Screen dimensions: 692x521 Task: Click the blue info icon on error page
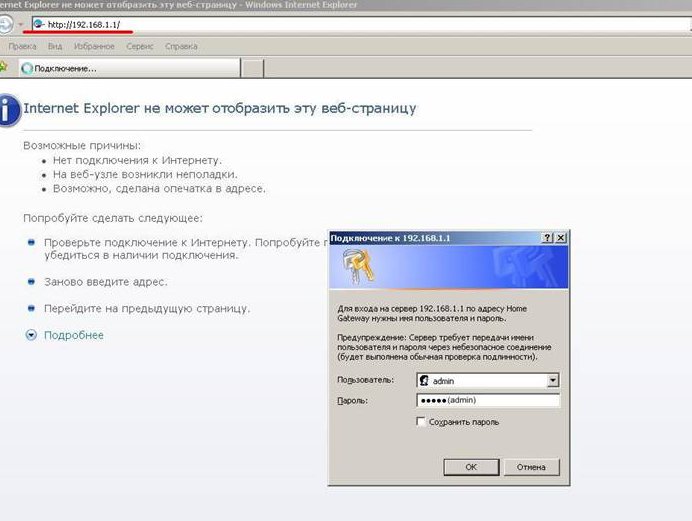pos(7,109)
